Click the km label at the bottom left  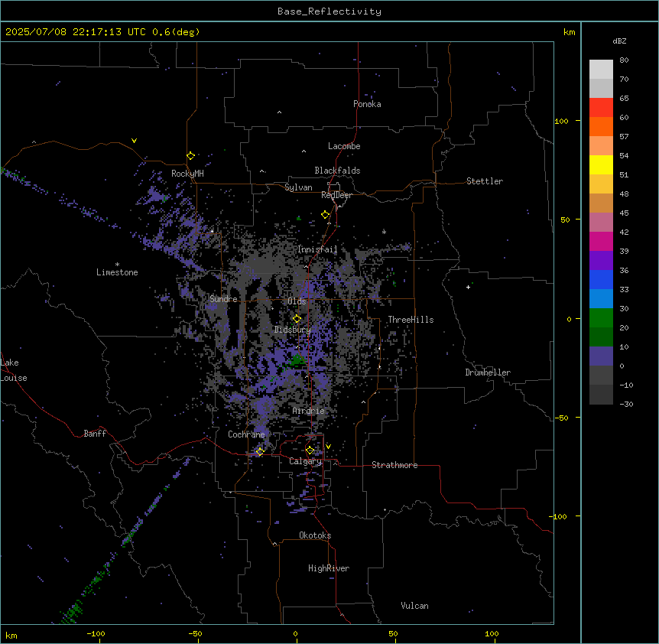(x=11, y=636)
